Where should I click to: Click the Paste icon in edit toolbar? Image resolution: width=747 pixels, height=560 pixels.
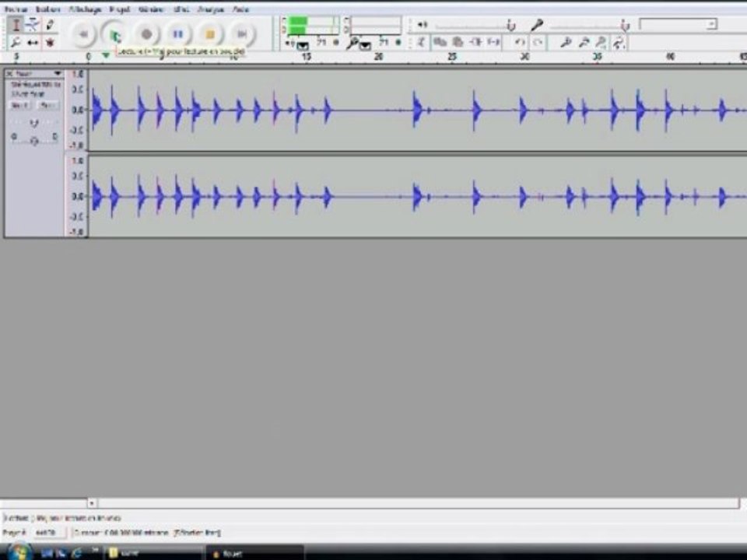tap(458, 42)
